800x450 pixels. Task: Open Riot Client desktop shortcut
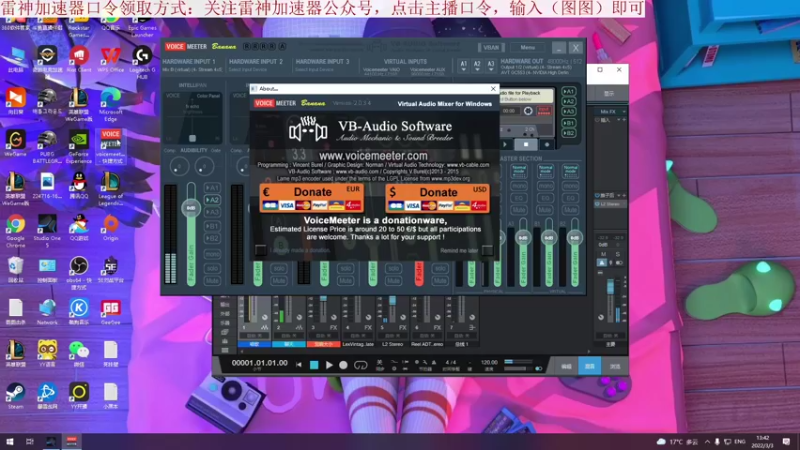tap(79, 59)
